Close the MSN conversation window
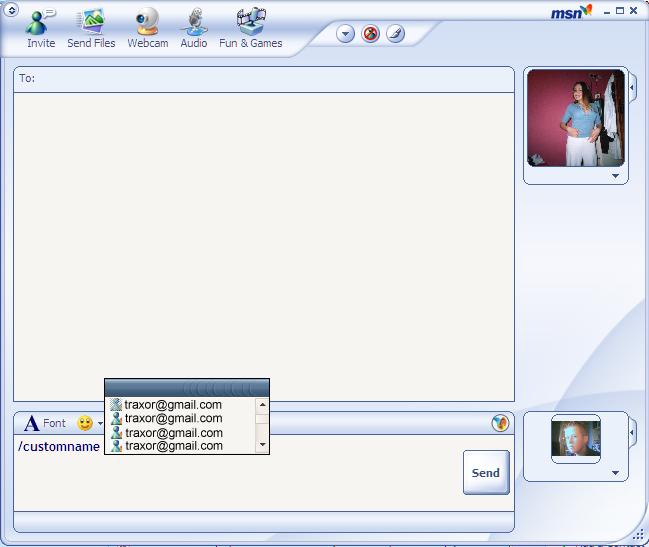 [x=633, y=11]
